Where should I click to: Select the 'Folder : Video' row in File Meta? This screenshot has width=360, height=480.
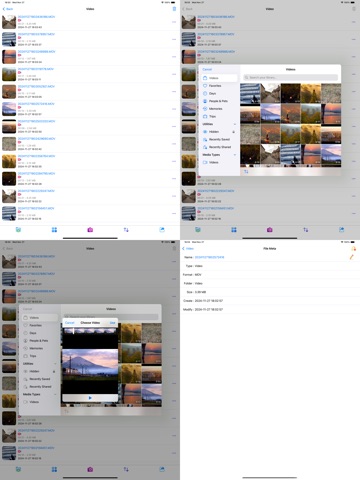click(270, 283)
